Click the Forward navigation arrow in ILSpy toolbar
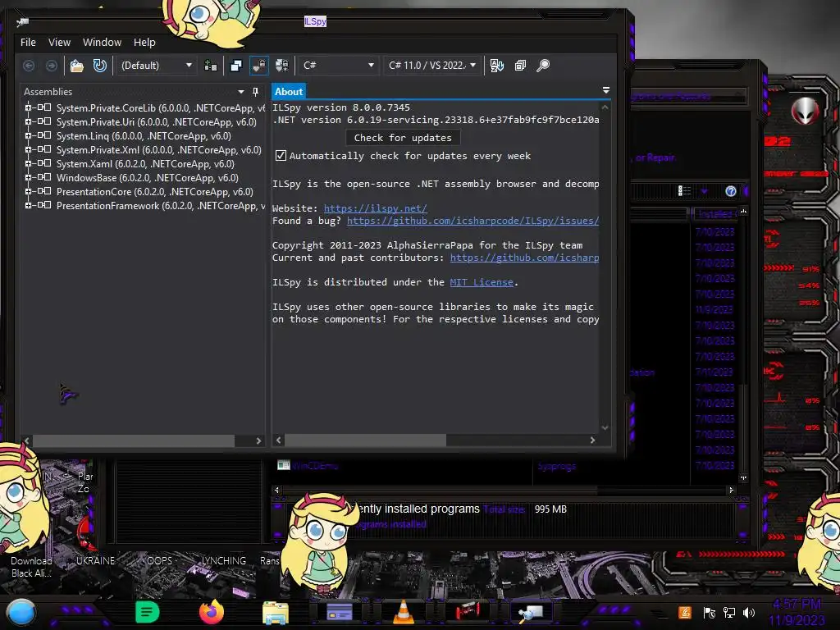This screenshot has width=840, height=630. coord(52,66)
